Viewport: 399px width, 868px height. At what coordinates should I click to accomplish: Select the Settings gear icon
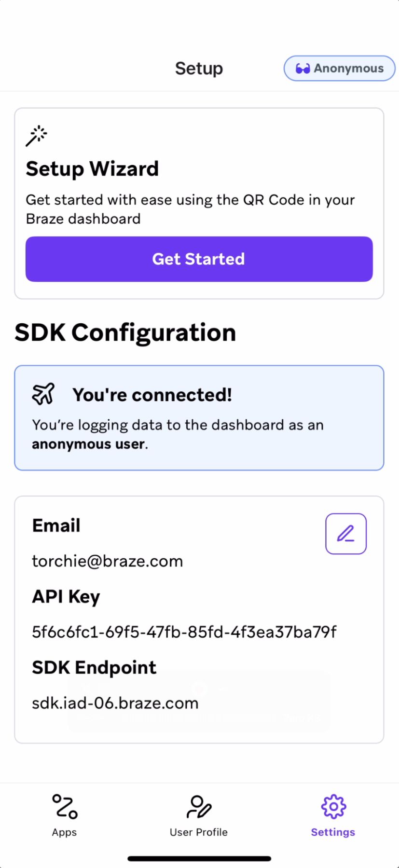333,807
